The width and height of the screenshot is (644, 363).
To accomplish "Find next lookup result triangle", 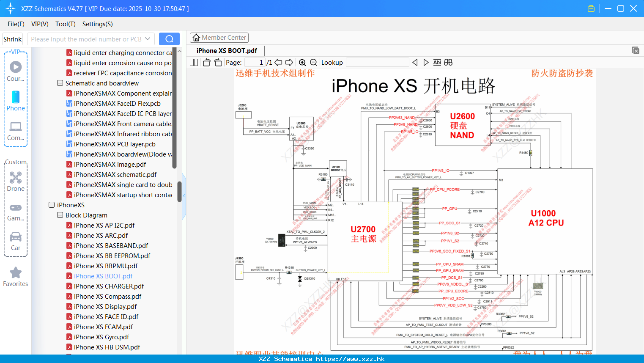I will tap(426, 62).
